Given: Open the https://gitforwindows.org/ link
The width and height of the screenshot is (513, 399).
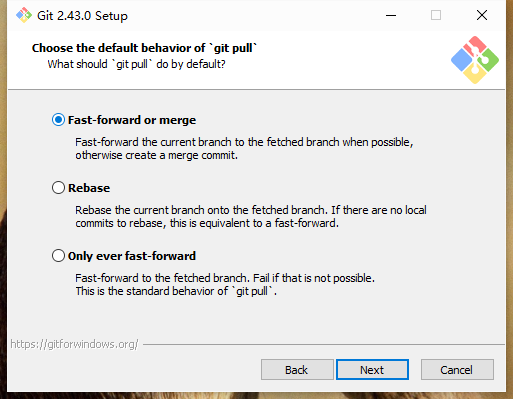Looking at the screenshot, I should (x=74, y=344).
